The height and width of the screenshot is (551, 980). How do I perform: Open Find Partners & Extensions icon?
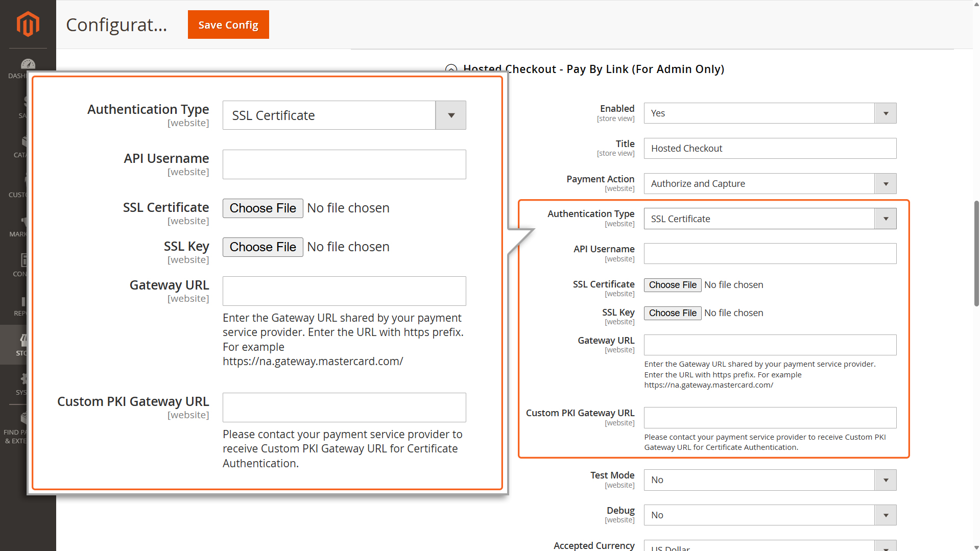pos(23,419)
